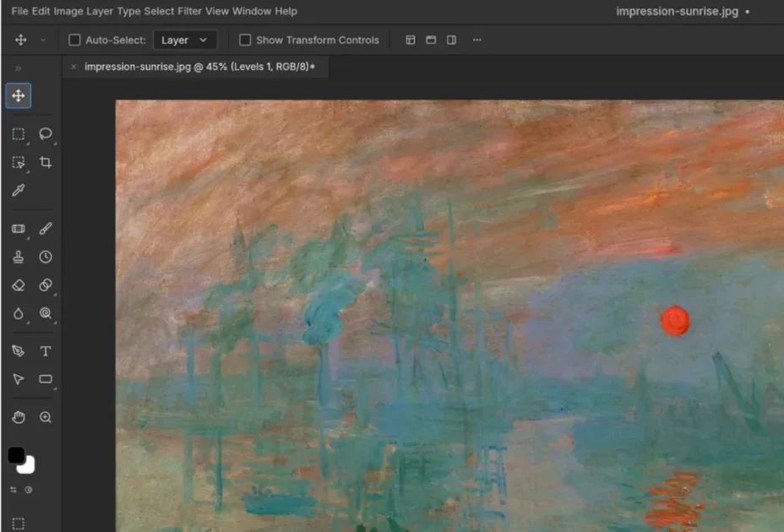
Task: Select the Path Selection arrow tool
Action: click(19, 379)
